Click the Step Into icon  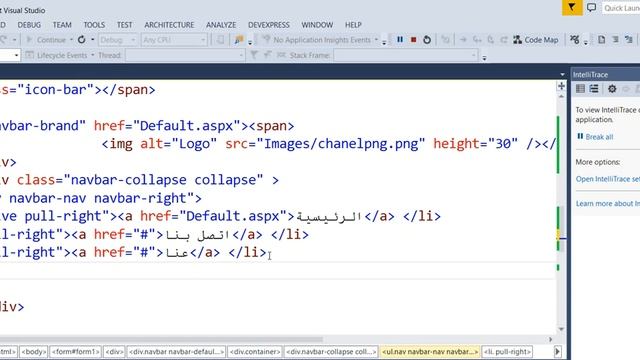(x=477, y=40)
